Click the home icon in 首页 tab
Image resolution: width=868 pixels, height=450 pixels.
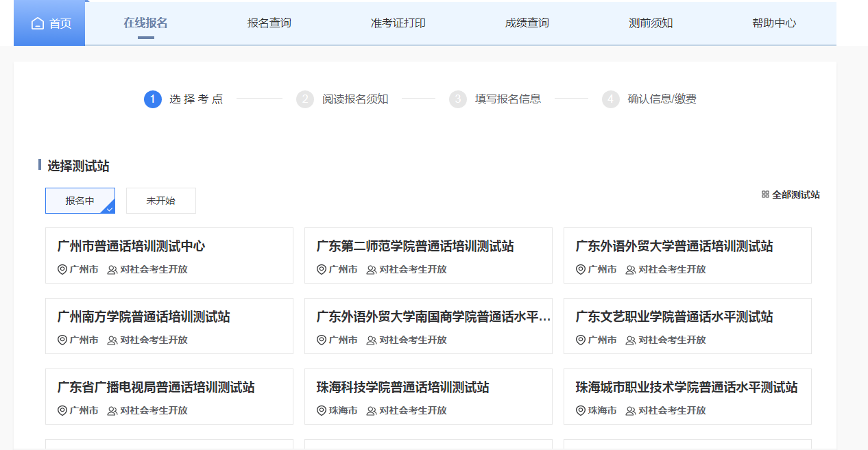point(38,23)
